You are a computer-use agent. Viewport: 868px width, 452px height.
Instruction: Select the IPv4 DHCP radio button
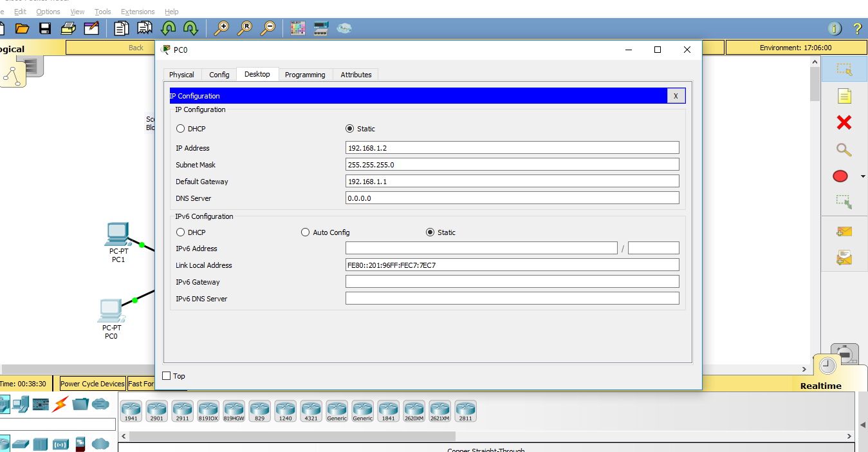point(181,129)
